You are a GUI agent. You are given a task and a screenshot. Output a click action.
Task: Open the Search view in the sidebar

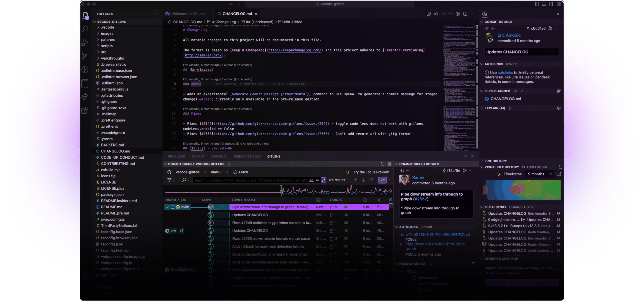(85, 29)
